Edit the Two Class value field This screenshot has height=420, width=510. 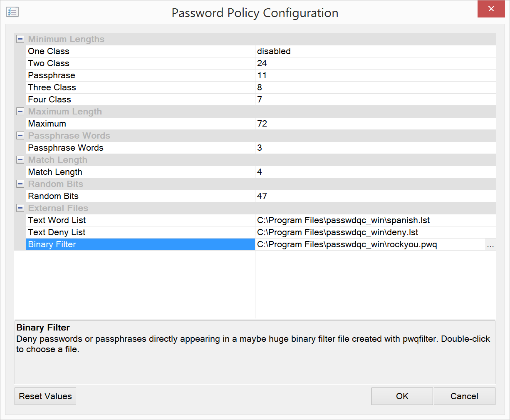click(374, 63)
